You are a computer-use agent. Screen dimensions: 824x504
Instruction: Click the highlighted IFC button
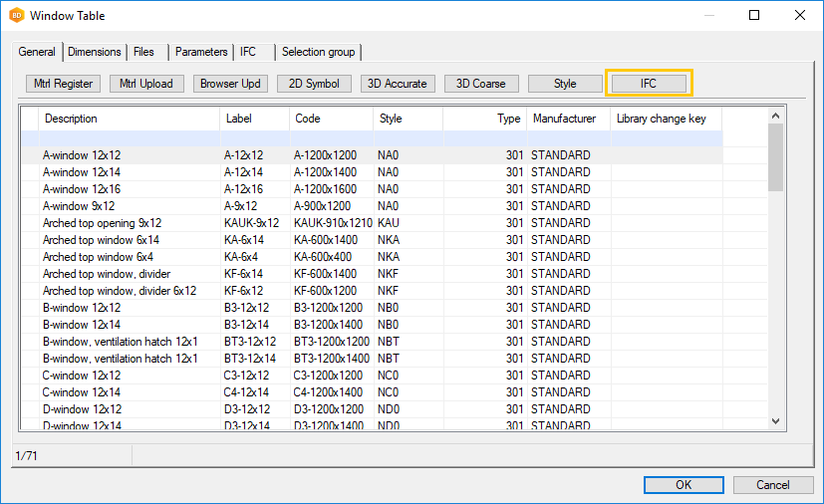648,84
